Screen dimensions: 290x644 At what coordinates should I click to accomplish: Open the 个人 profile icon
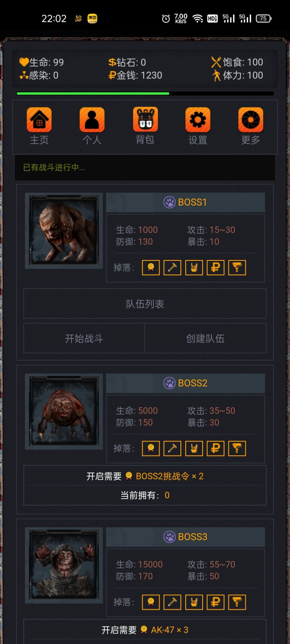click(92, 120)
